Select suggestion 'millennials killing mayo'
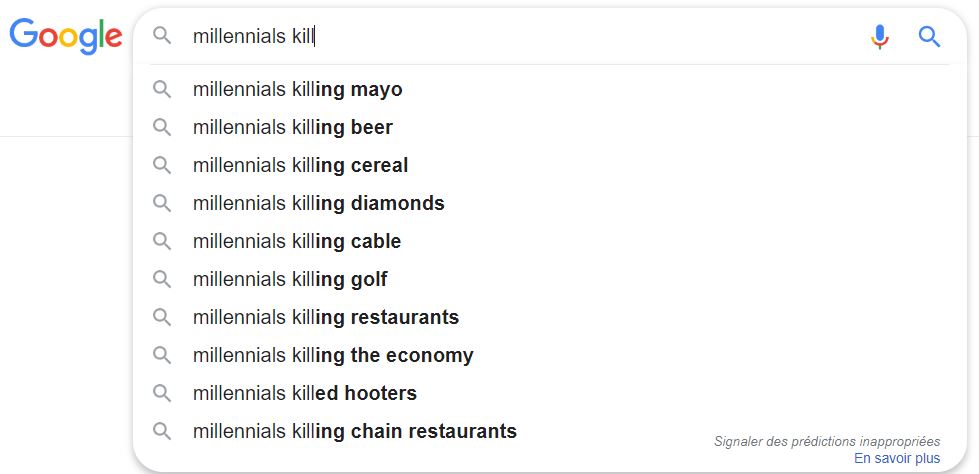Viewport: 979px width, 474px height. (549, 89)
